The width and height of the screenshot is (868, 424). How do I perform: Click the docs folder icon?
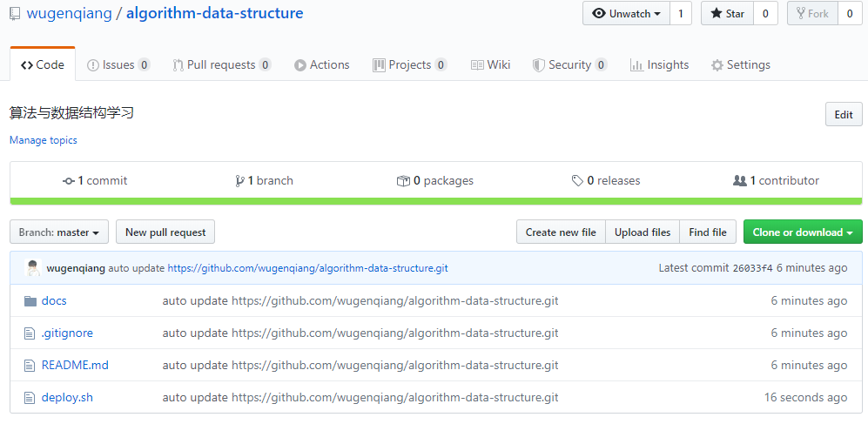pyautogui.click(x=30, y=301)
